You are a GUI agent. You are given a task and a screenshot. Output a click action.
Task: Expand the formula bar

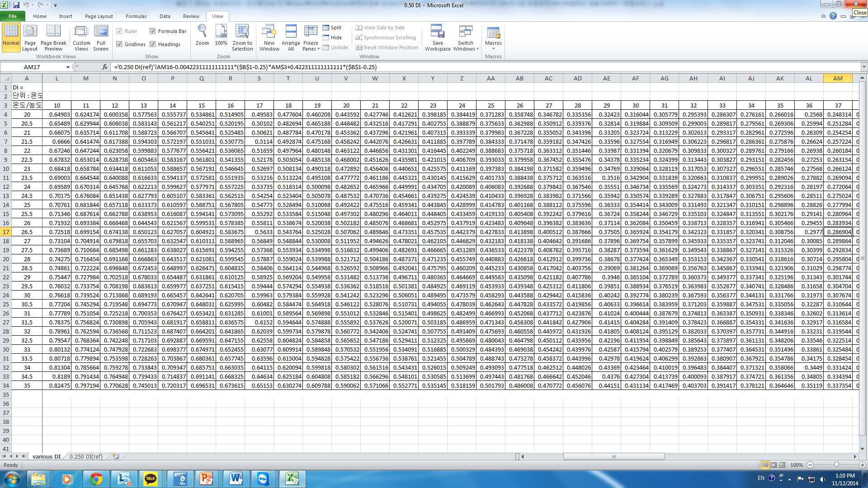point(864,67)
